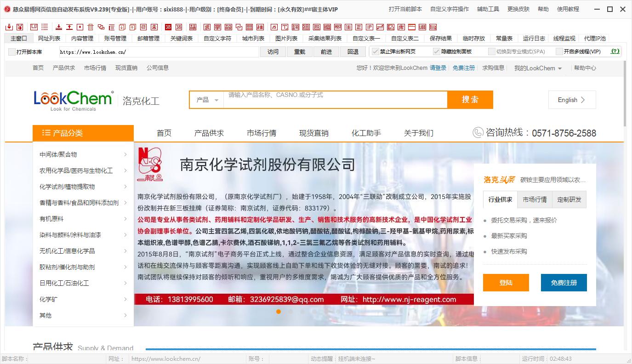This screenshot has width=632, height=364.
Task: Select the first orange carousel dot
Action: (x=279, y=312)
